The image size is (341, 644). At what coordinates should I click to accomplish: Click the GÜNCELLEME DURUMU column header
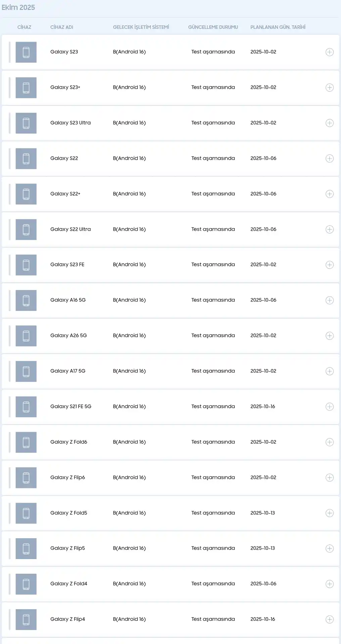pyautogui.click(x=213, y=27)
